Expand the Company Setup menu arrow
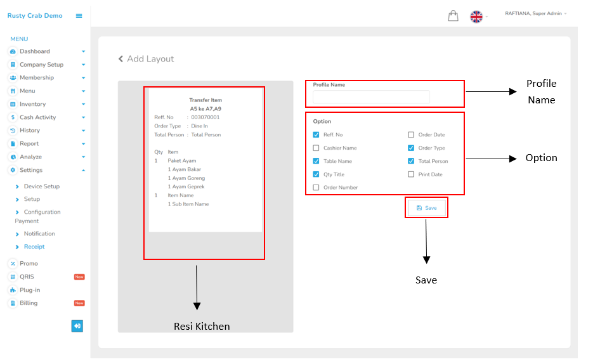Screen dimensions: 600x364 (x=83, y=65)
